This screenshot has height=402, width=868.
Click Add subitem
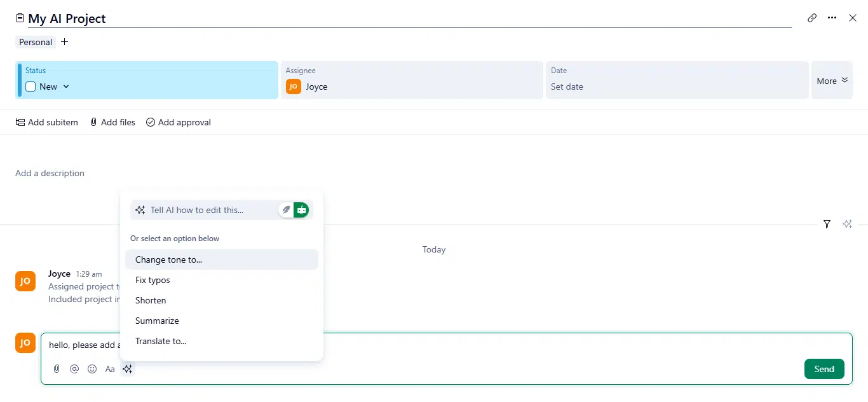click(x=47, y=122)
